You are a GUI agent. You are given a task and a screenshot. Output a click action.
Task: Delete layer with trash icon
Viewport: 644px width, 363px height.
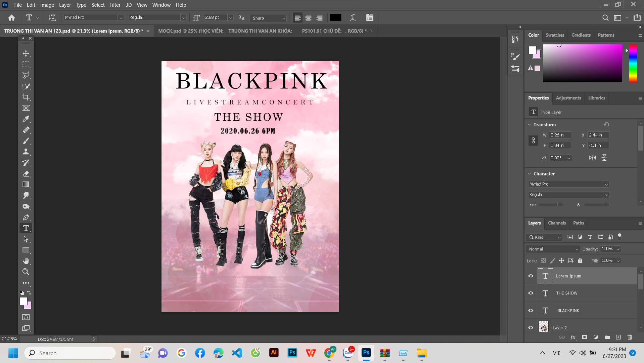tap(630, 337)
